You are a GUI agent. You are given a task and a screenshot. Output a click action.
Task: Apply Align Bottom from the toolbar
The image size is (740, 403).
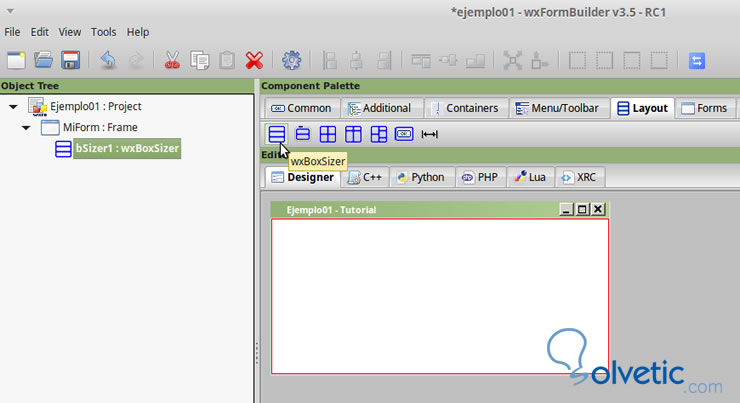pos(475,60)
